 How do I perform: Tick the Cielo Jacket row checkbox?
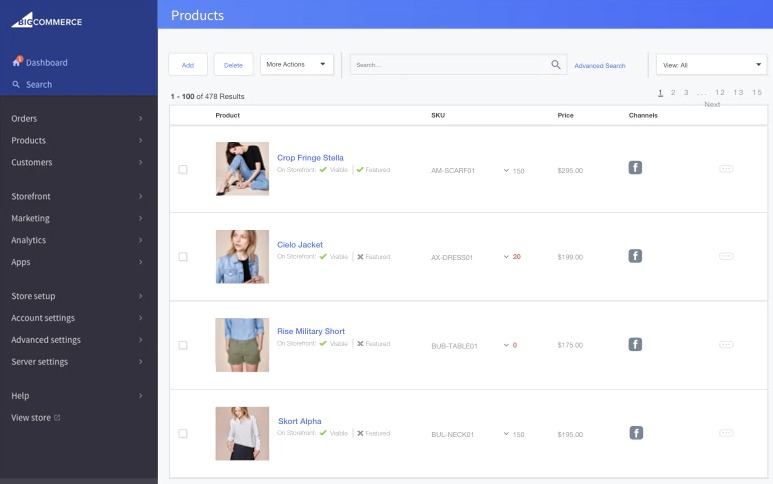(183, 257)
